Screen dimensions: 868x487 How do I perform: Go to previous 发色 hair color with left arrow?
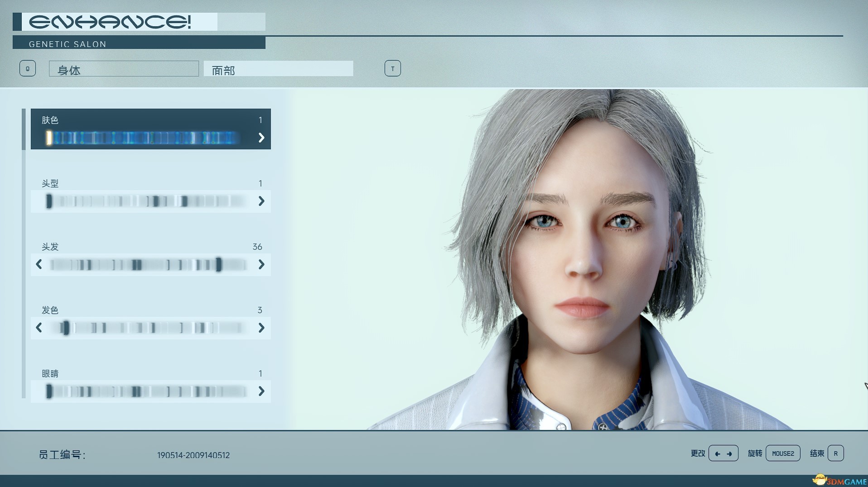[x=39, y=328]
